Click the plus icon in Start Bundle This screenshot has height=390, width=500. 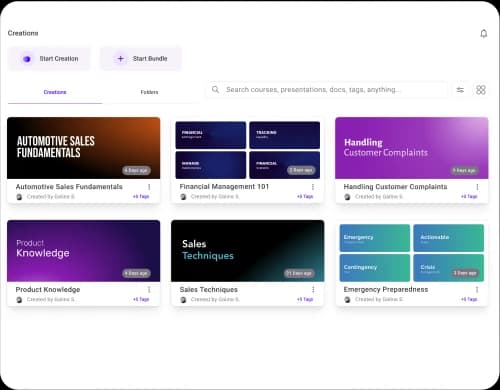pyautogui.click(x=121, y=59)
